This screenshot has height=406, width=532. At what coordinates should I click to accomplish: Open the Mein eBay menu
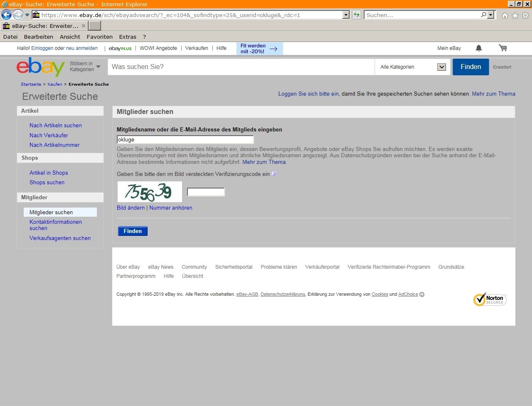(x=449, y=48)
